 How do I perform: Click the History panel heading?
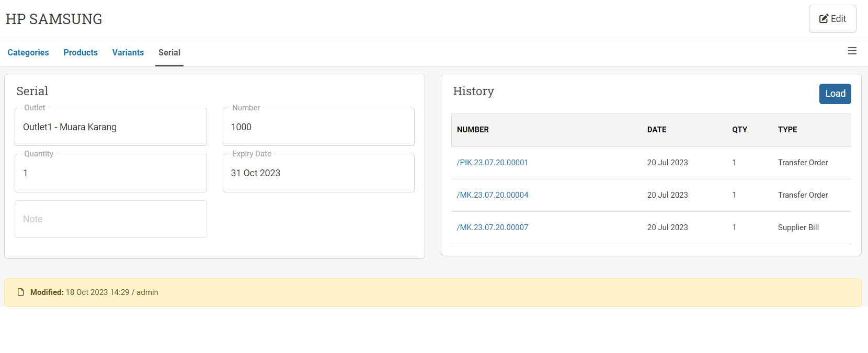click(x=473, y=91)
